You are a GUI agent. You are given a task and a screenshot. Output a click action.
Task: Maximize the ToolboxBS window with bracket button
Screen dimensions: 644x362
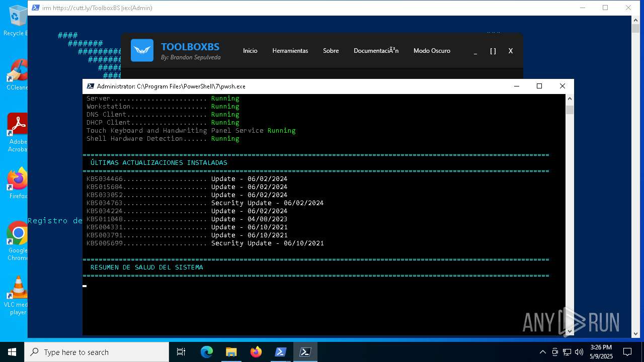click(x=493, y=51)
